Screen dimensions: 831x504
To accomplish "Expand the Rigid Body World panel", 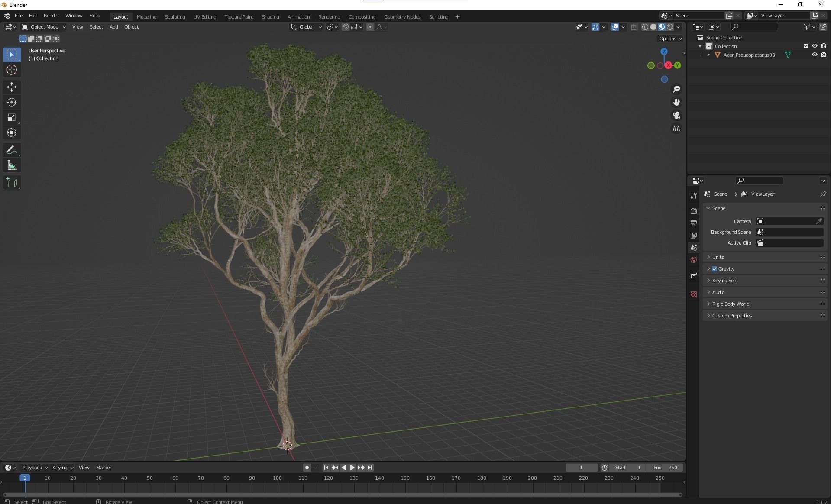I will click(765, 304).
